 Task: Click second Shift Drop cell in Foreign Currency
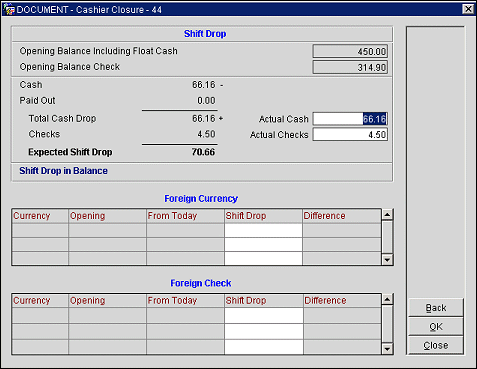click(263, 244)
